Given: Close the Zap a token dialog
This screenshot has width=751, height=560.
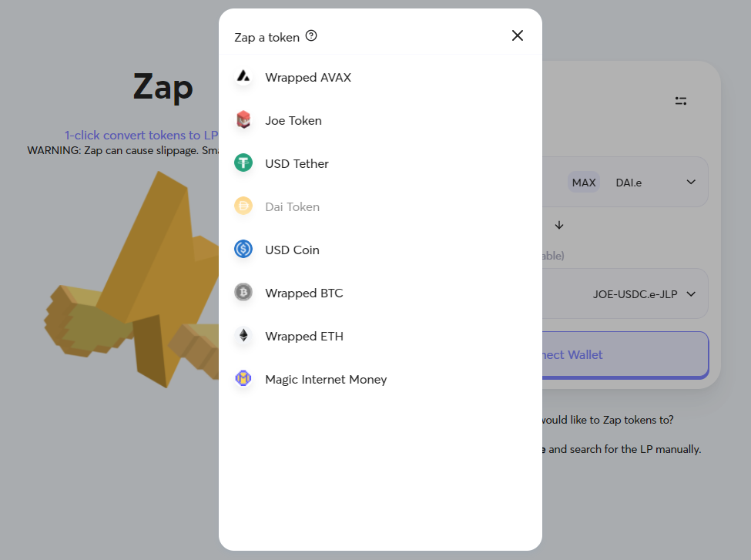Looking at the screenshot, I should click(518, 35).
